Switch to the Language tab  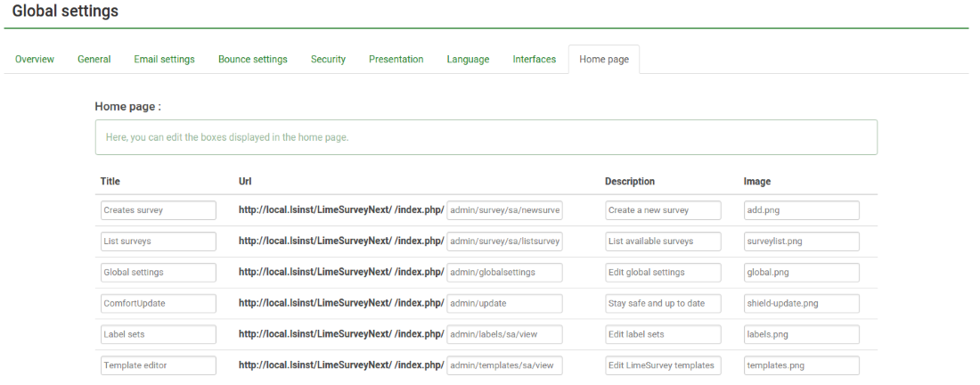pyautogui.click(x=468, y=60)
